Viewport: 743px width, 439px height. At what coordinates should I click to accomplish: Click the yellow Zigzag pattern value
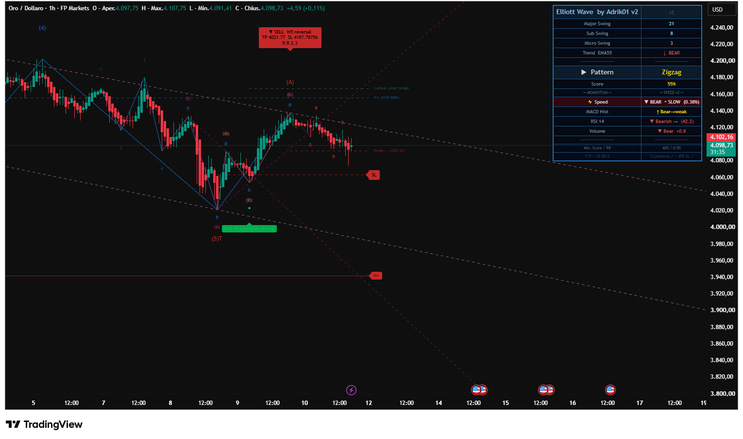[x=671, y=72]
